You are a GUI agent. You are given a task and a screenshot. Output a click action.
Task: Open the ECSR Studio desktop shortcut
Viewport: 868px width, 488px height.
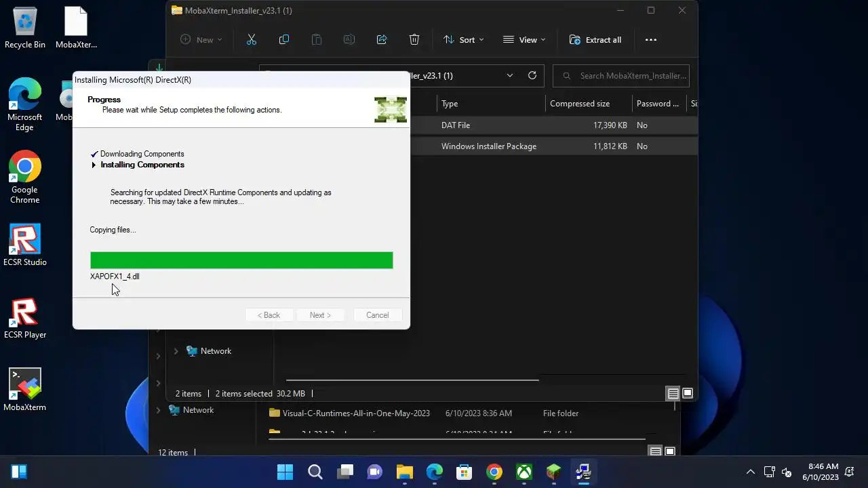click(25, 245)
